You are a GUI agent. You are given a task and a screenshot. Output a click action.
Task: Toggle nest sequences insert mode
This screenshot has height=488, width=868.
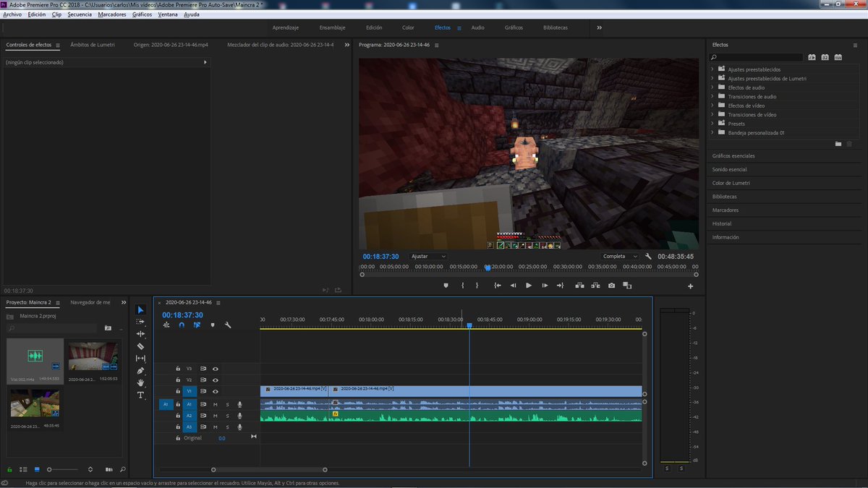coord(166,325)
